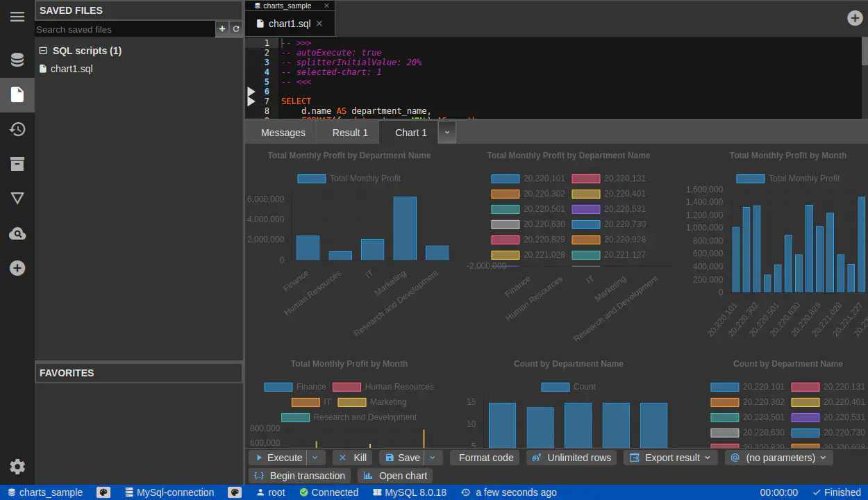
Task: Click the Marketing bar in first chart
Action: pyautogui.click(x=405, y=229)
